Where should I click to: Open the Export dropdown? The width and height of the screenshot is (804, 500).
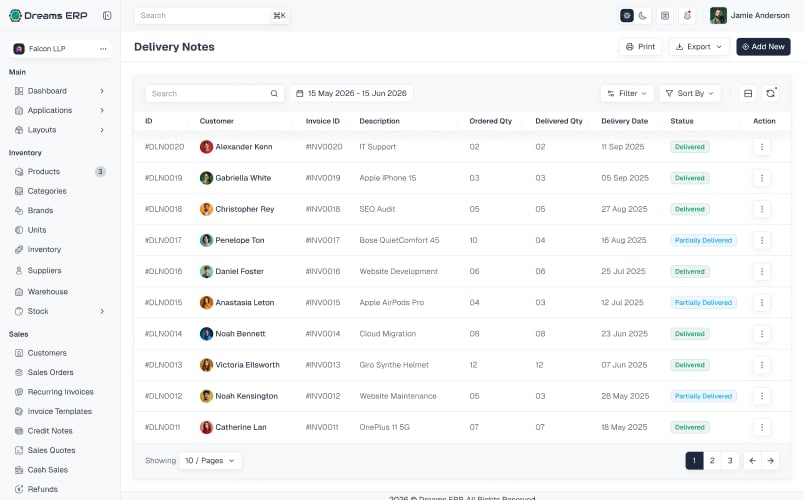click(x=699, y=47)
